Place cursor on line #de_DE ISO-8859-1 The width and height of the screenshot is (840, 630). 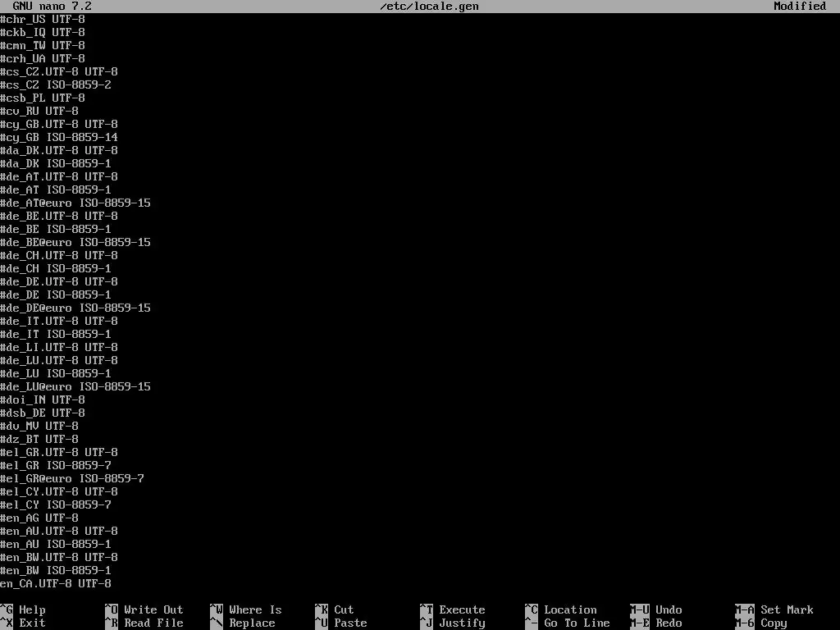click(x=56, y=294)
